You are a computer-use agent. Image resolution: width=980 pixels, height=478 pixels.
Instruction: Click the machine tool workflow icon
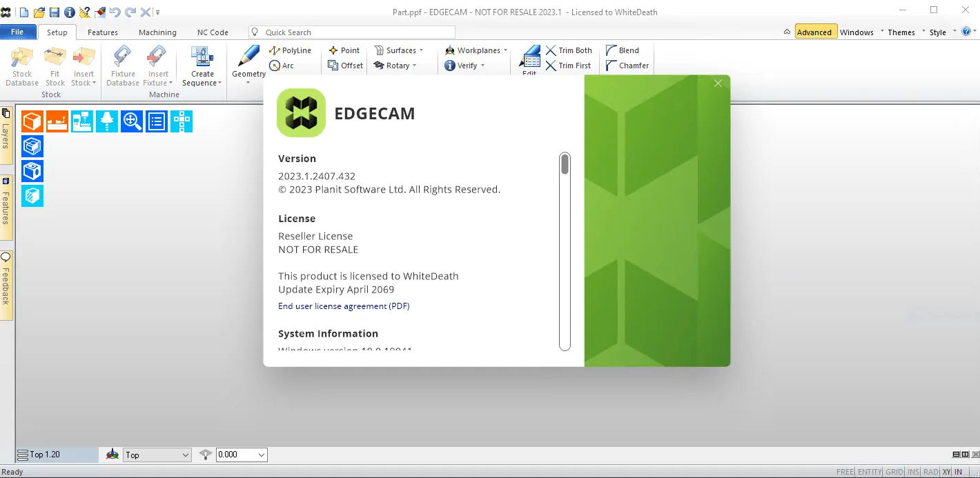(82, 121)
